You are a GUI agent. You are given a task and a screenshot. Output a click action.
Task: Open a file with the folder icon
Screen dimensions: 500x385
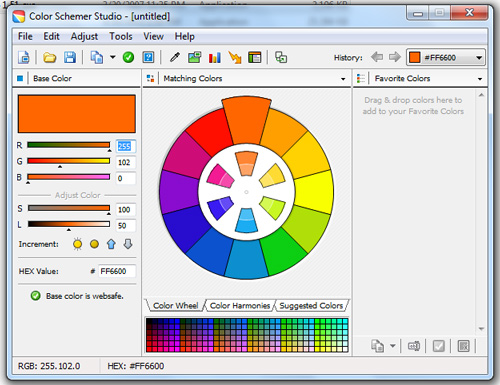50,57
